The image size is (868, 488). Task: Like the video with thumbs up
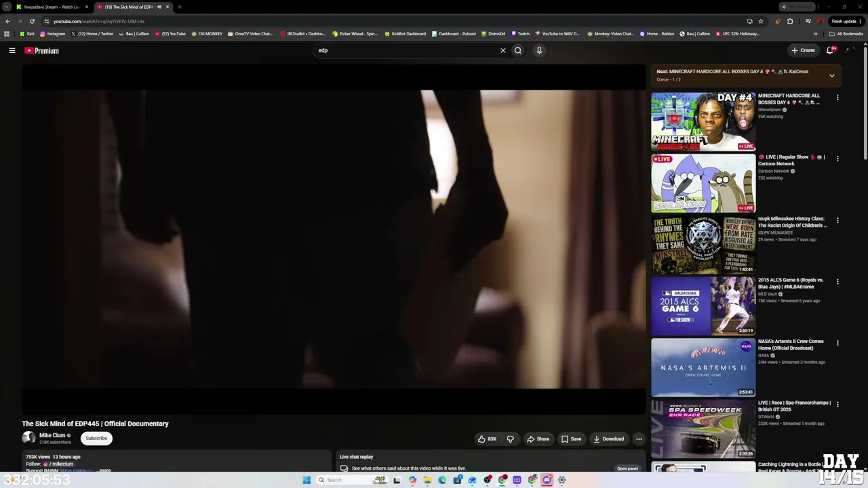pyautogui.click(x=488, y=439)
